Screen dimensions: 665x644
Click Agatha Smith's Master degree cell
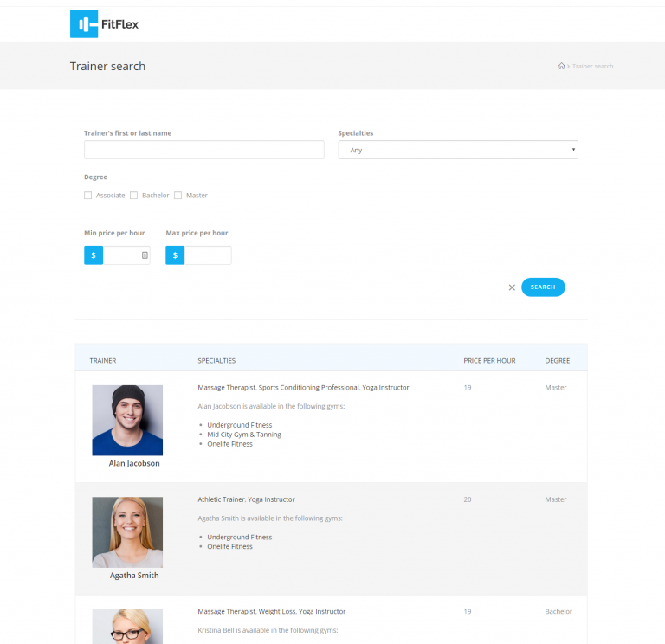(x=556, y=499)
